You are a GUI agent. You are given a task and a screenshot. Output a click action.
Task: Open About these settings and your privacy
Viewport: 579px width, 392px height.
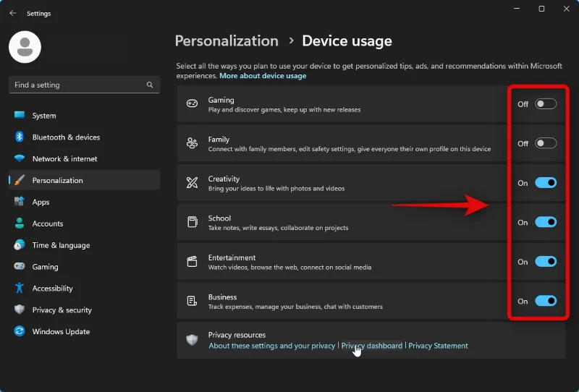pos(272,346)
